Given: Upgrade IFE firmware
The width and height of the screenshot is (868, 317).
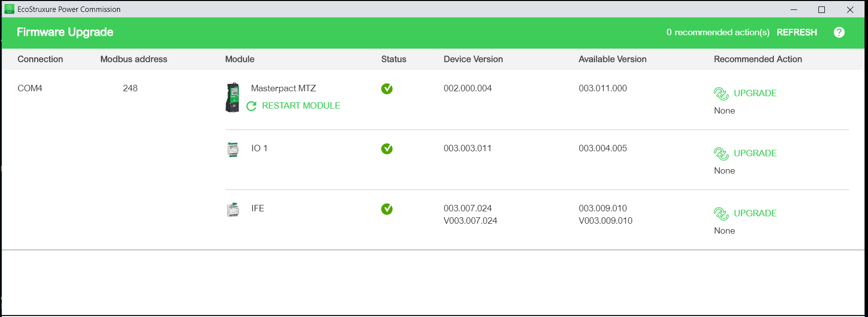Looking at the screenshot, I should (755, 213).
